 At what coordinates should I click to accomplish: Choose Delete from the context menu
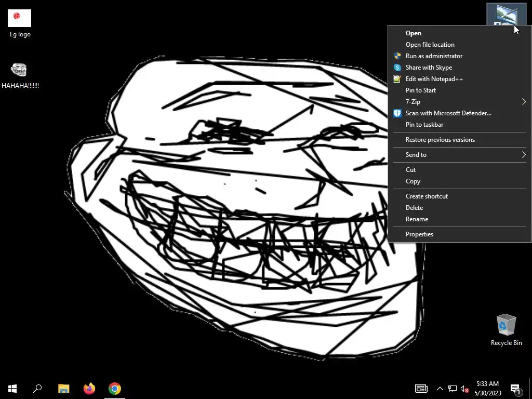point(459,208)
